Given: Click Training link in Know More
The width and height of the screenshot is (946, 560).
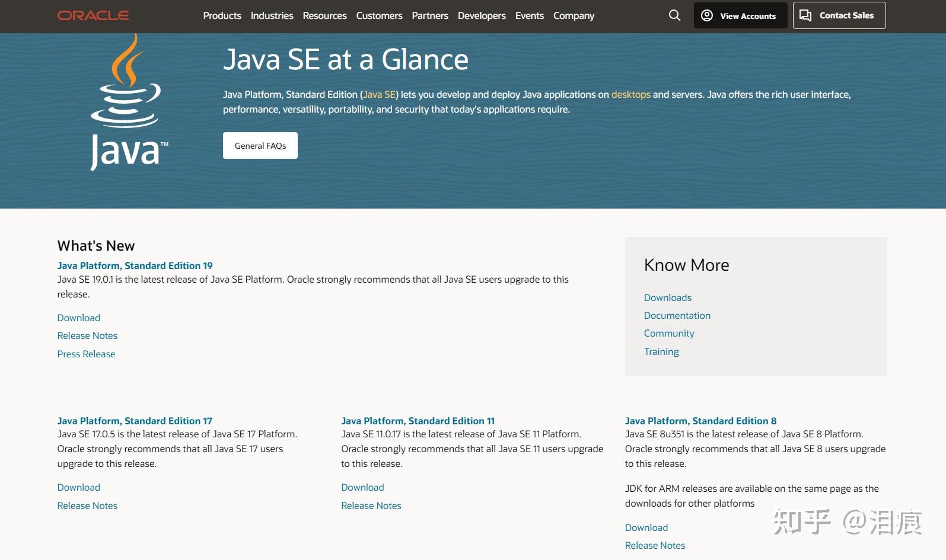Looking at the screenshot, I should pyautogui.click(x=661, y=352).
